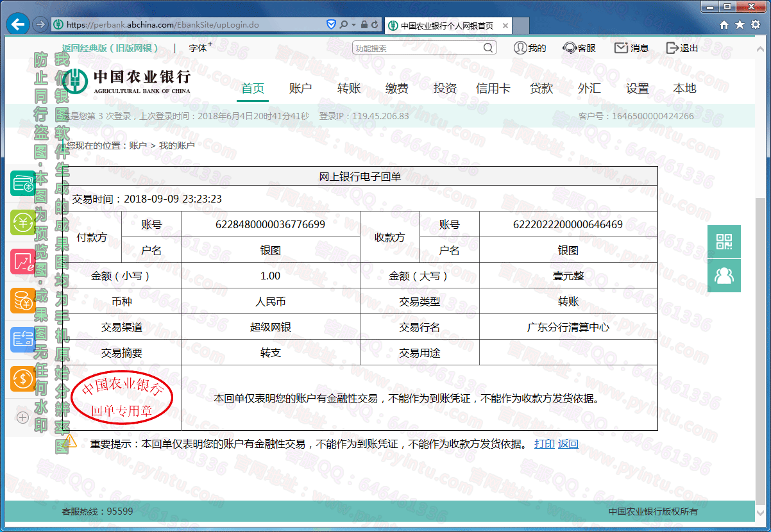The width and height of the screenshot is (771, 532).
Task: Open 设置 navigation menu
Action: 638,88
